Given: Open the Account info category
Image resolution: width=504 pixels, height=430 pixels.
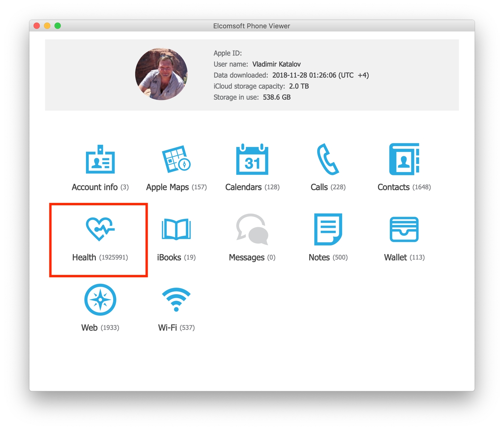Looking at the screenshot, I should tap(100, 160).
